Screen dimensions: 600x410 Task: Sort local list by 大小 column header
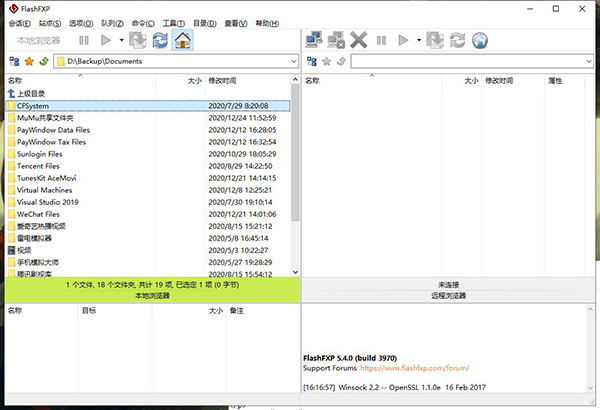coord(180,80)
